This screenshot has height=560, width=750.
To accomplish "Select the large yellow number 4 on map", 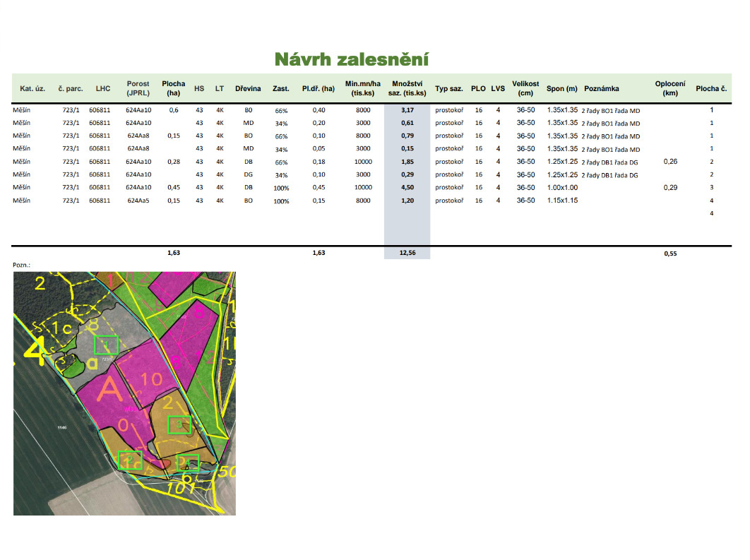I will point(35,352).
